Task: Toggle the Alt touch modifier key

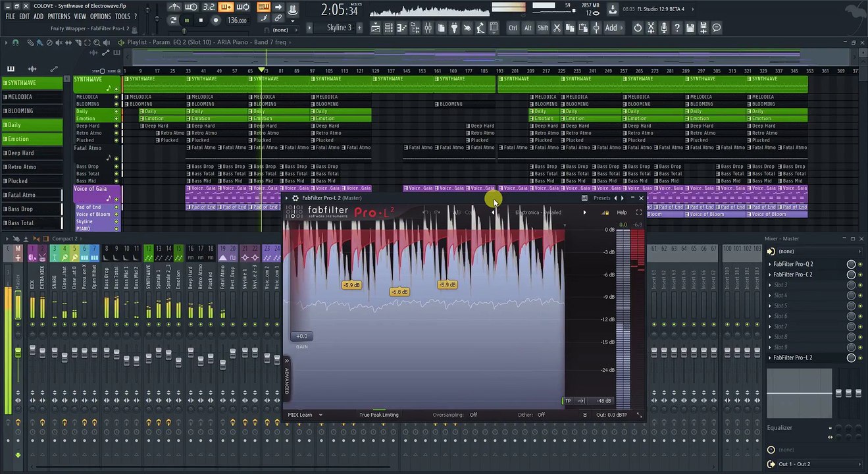Action: tap(528, 28)
